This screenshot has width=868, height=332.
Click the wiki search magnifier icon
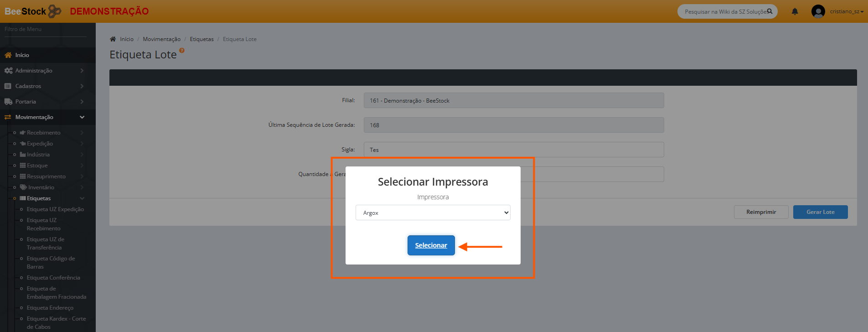tap(770, 11)
